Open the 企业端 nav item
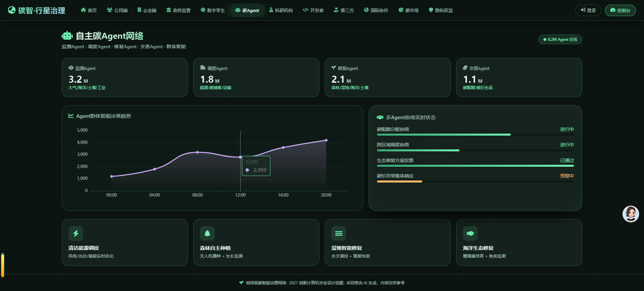The width and height of the screenshot is (644, 291). point(147,10)
